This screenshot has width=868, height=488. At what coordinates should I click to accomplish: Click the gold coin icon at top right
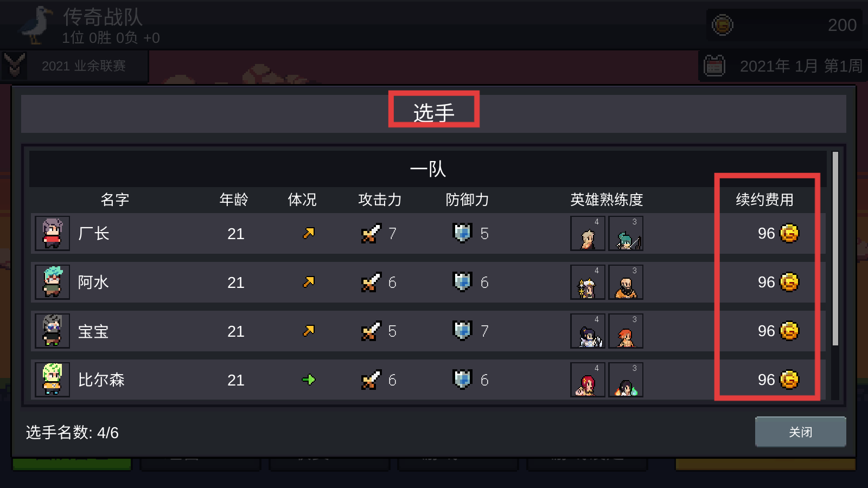click(723, 25)
